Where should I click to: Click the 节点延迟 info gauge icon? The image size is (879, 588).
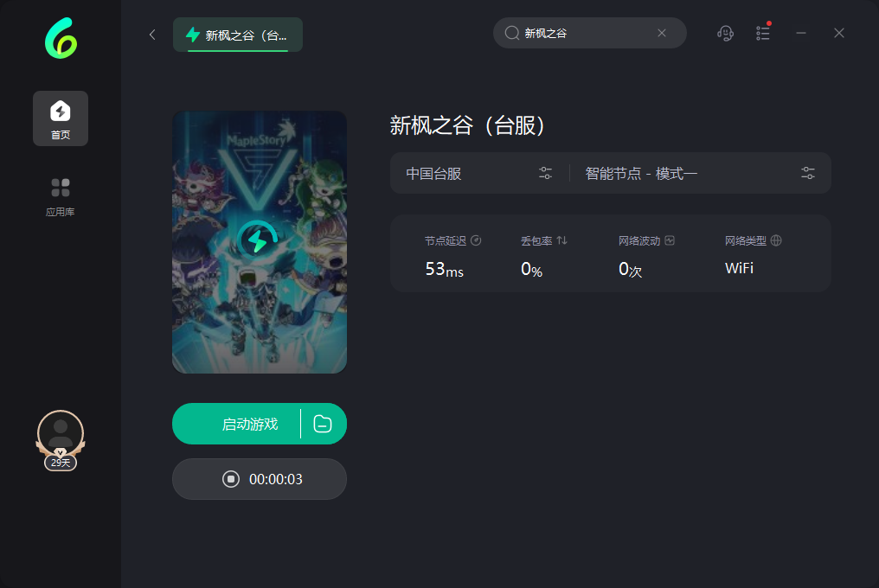click(x=476, y=240)
